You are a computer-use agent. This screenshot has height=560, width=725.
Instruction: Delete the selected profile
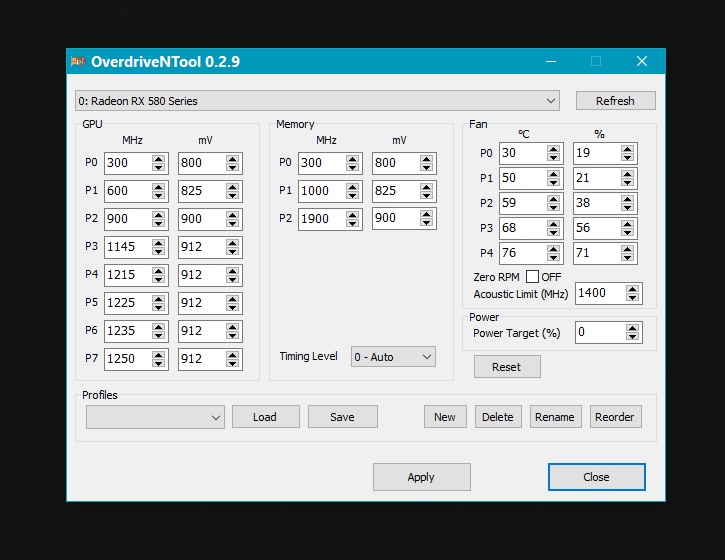(x=498, y=417)
